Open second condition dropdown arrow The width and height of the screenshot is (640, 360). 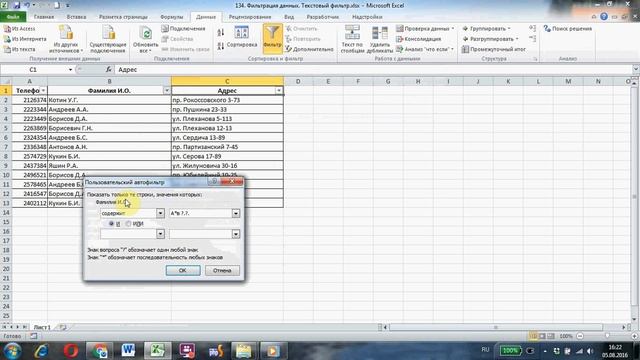pos(160,234)
